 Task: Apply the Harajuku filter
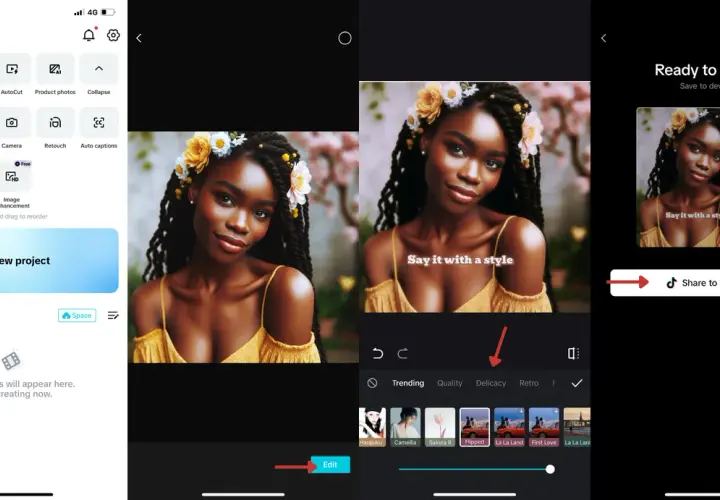(x=372, y=427)
